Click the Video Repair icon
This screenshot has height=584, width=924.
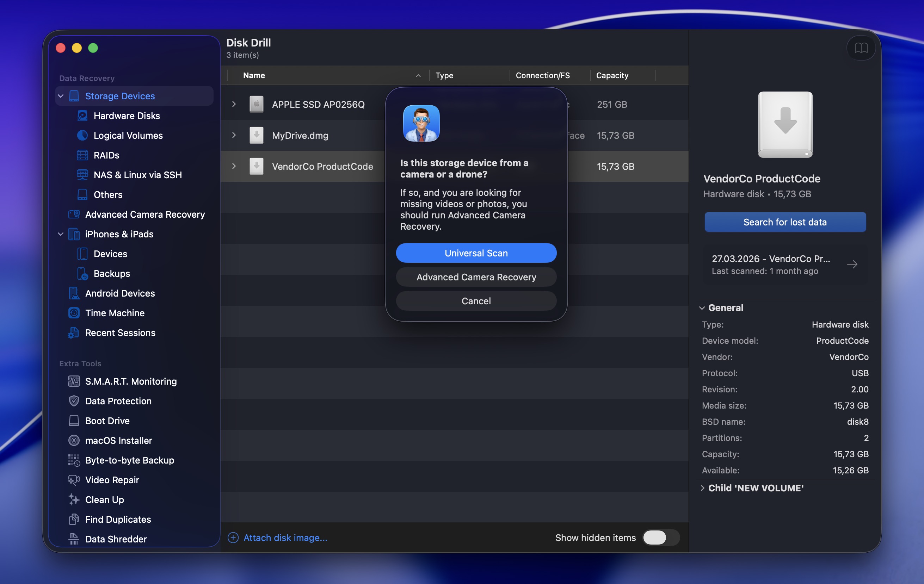pyautogui.click(x=74, y=480)
